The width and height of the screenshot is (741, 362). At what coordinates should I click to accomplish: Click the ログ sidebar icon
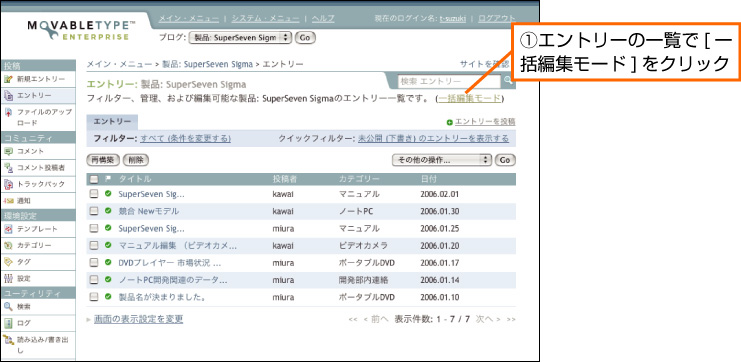click(8, 323)
